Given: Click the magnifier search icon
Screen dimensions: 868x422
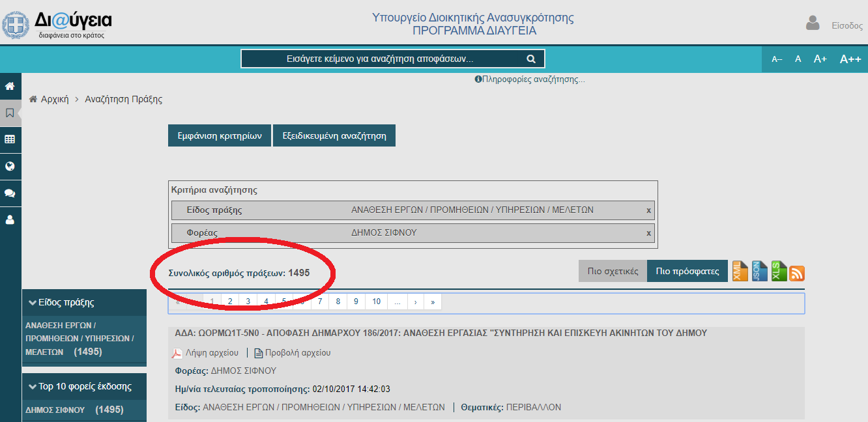Looking at the screenshot, I should [531, 59].
